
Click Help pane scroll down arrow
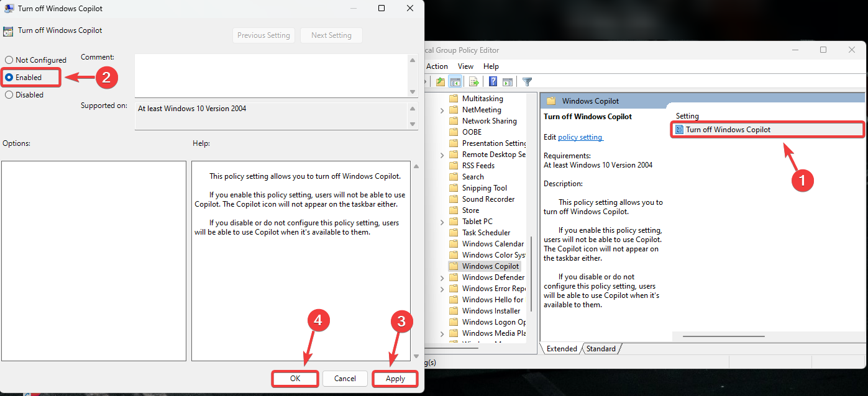[x=416, y=356]
